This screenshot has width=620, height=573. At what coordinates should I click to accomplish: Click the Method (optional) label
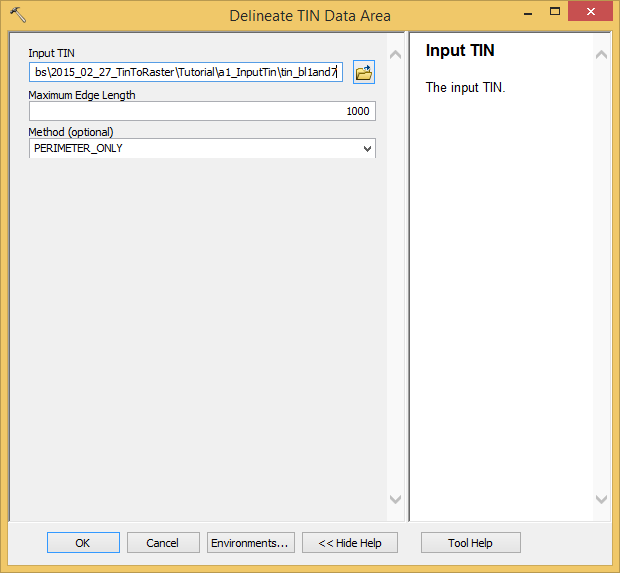(71, 132)
